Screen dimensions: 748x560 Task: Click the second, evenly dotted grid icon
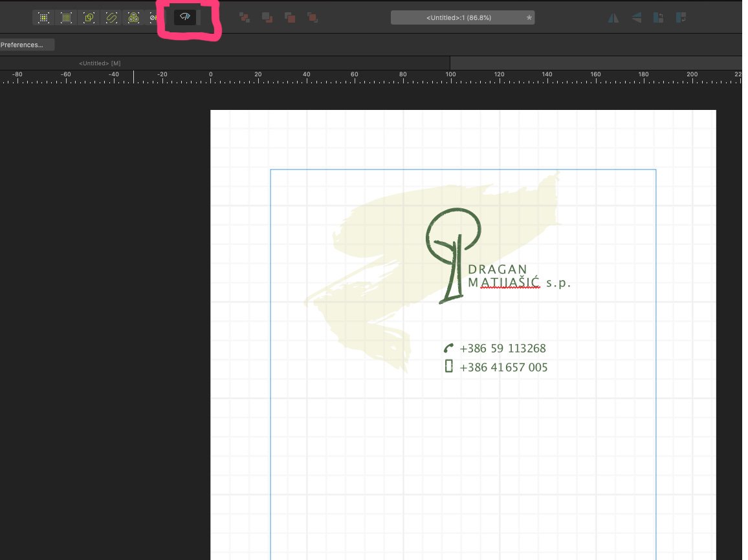point(66,17)
